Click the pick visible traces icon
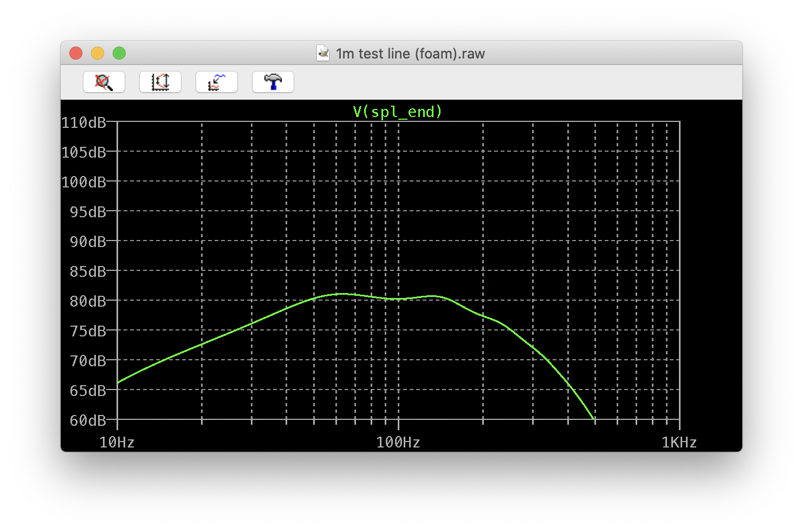The width and height of the screenshot is (803, 532). 217,82
